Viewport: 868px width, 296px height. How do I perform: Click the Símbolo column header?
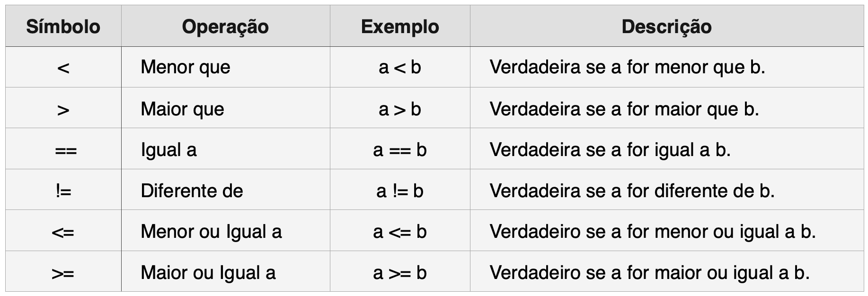click(63, 26)
